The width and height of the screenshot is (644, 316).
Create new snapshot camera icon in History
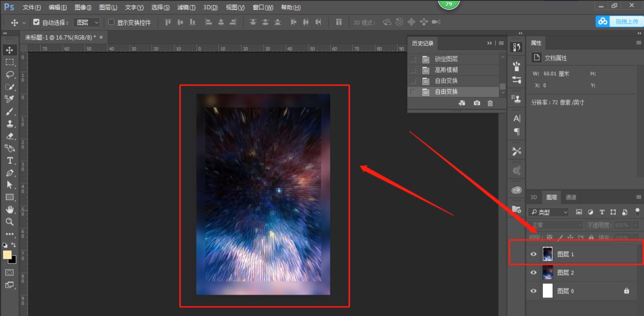pyautogui.click(x=477, y=103)
